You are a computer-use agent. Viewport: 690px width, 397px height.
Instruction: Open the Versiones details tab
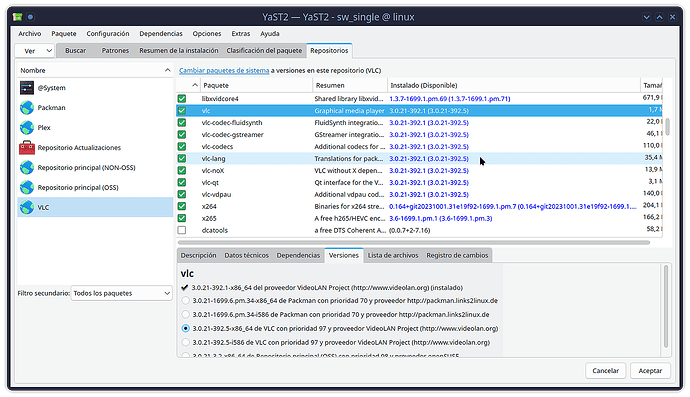pyautogui.click(x=344, y=255)
